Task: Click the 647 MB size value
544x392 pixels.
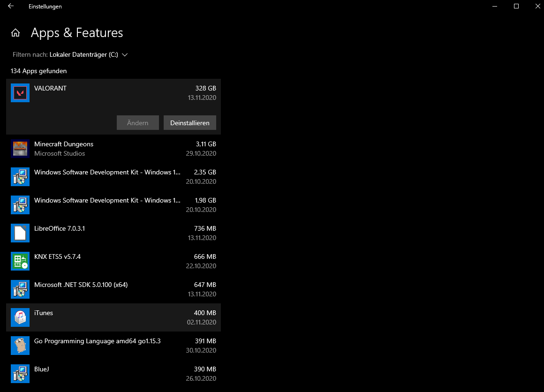Action: click(205, 285)
